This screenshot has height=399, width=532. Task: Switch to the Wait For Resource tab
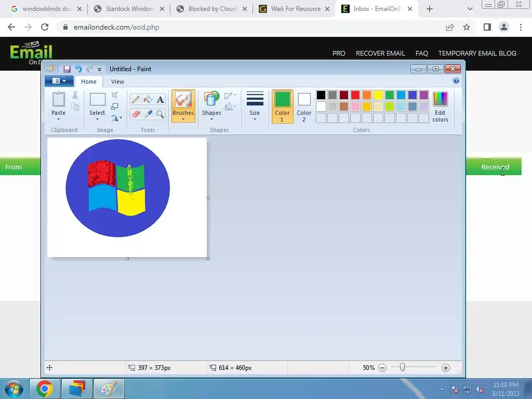[295, 9]
